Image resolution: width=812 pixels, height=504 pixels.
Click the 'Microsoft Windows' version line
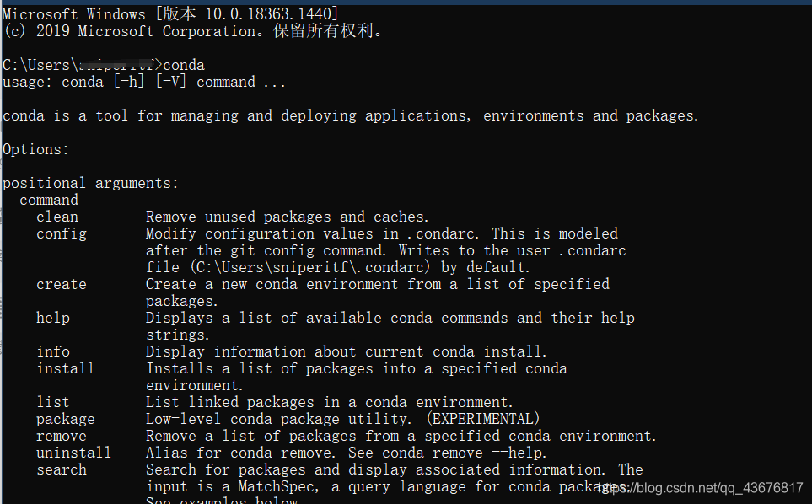(x=170, y=13)
